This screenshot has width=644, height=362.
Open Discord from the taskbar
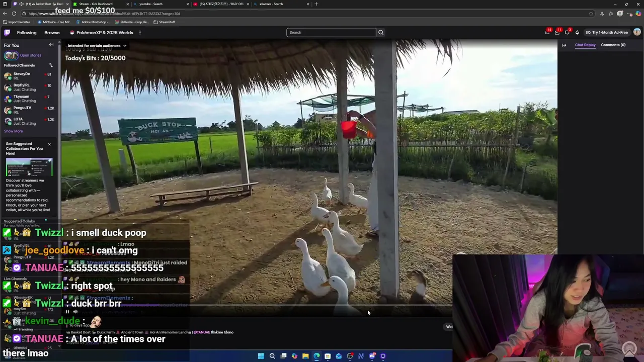point(372,356)
